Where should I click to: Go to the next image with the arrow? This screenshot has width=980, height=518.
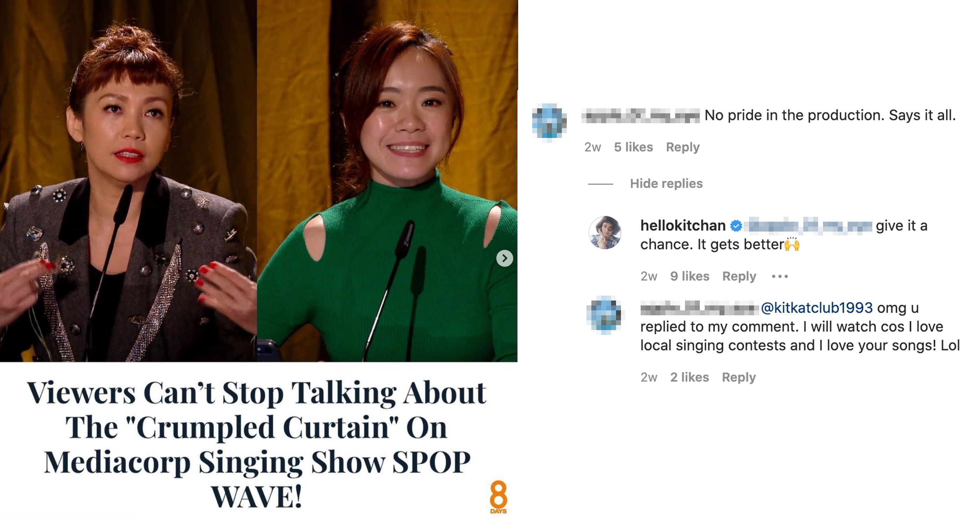coord(504,258)
